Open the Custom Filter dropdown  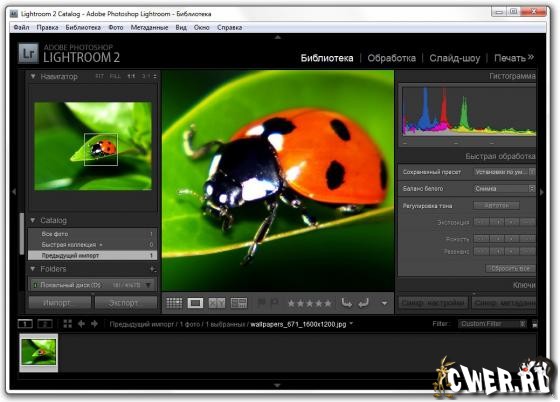point(492,324)
